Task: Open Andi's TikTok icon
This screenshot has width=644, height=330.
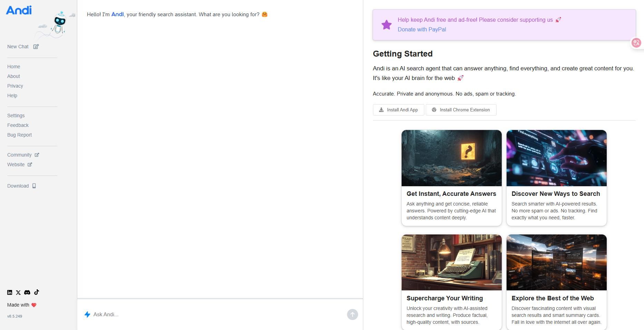Action: [x=37, y=292]
